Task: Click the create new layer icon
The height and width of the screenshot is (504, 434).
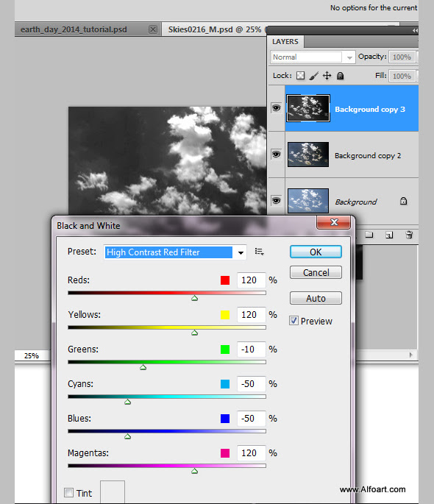Action: pyautogui.click(x=389, y=235)
